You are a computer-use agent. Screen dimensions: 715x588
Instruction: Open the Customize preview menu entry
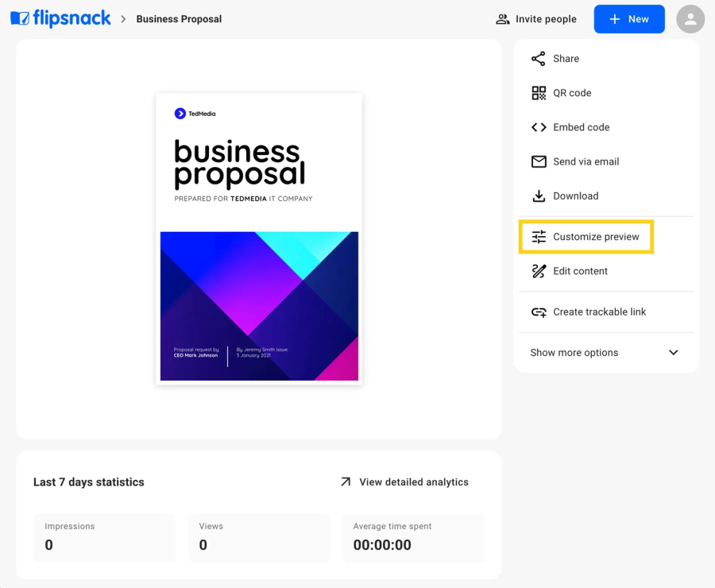595,236
